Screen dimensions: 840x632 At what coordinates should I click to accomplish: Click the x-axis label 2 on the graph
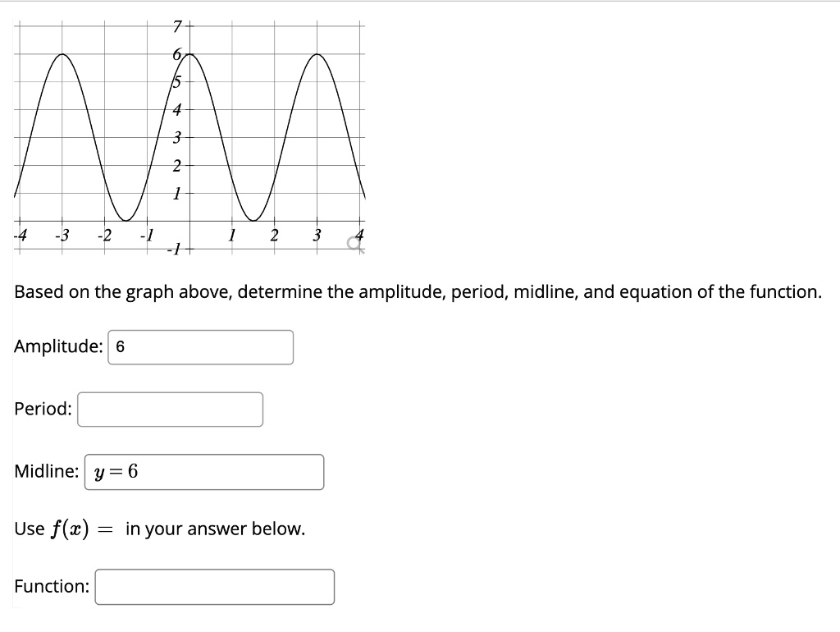tap(273, 234)
